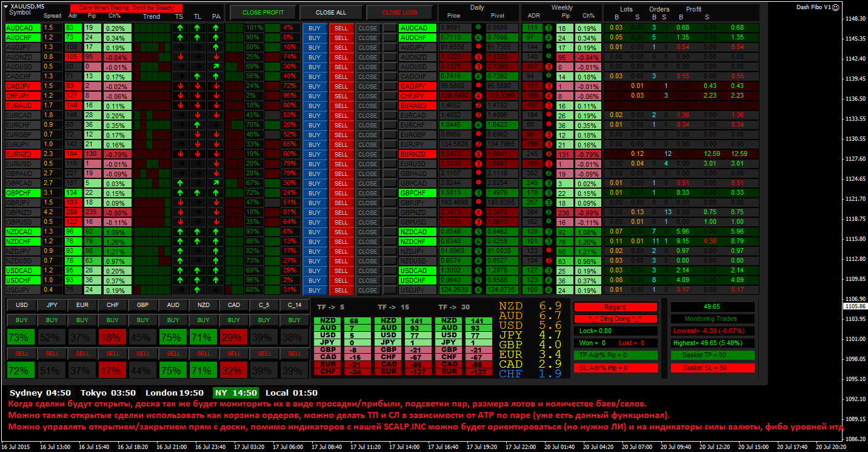
Task: Click Weekly red circle 4 for CHFJPY
Action: [548, 96]
